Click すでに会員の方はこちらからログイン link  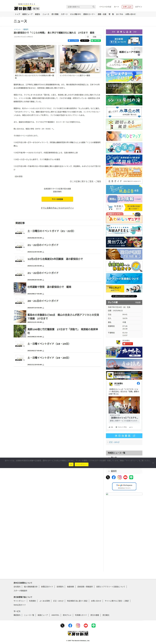57,208
